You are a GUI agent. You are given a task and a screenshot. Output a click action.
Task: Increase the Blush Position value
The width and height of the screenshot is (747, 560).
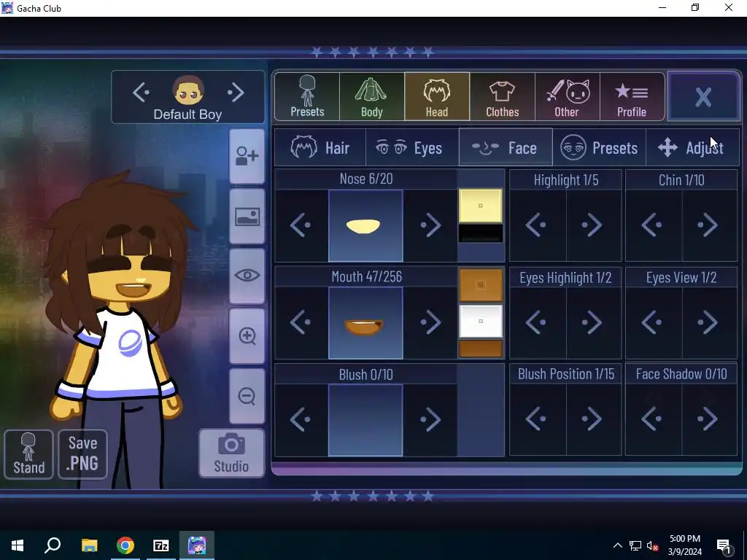point(594,419)
